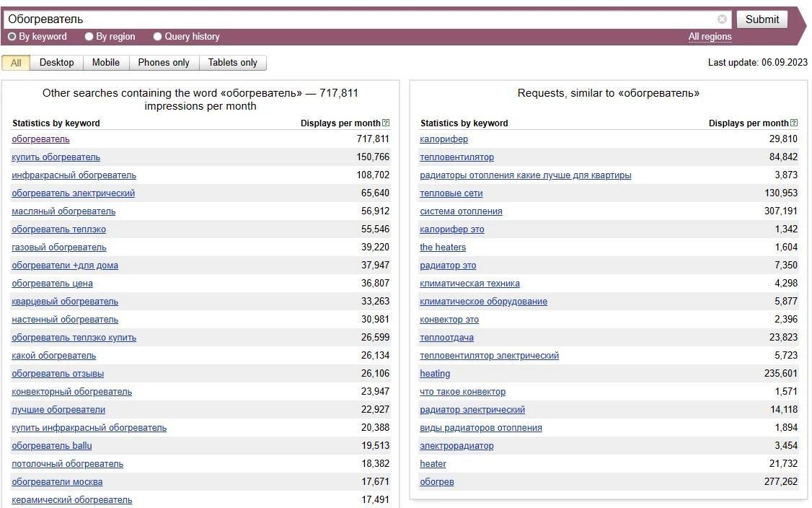812x508 pixels.
Task: Switch to the Phones only tab
Action: [x=164, y=63]
